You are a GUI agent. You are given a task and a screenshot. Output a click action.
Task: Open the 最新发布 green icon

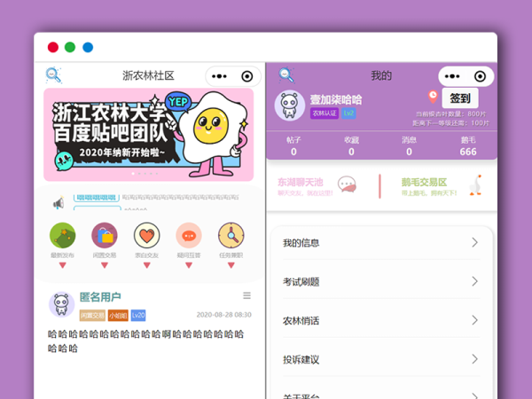(x=62, y=235)
